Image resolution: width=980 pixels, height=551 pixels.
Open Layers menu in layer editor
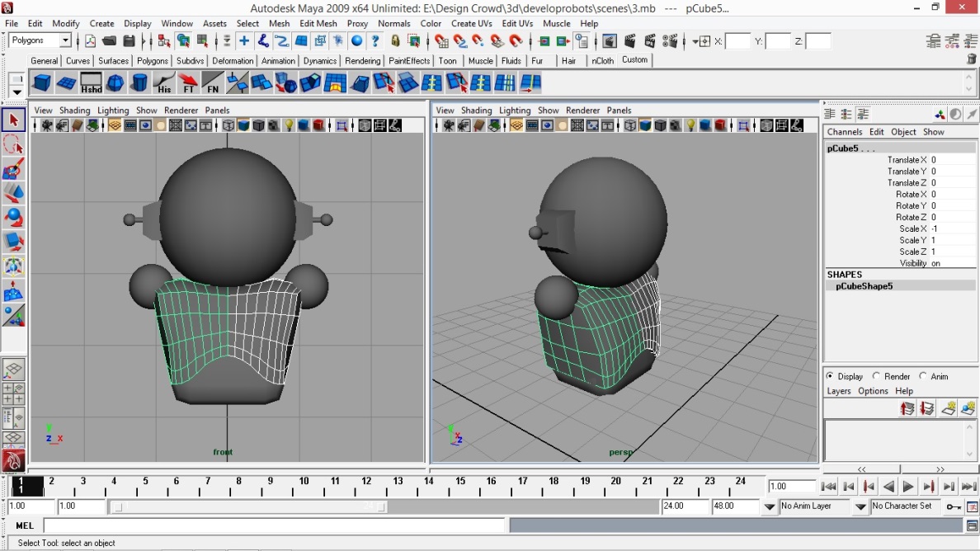pyautogui.click(x=839, y=391)
